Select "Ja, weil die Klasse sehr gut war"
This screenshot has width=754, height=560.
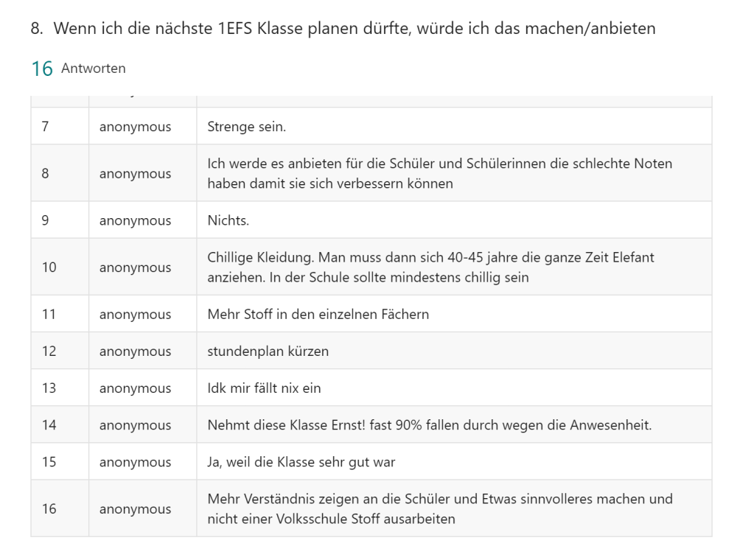(x=301, y=462)
